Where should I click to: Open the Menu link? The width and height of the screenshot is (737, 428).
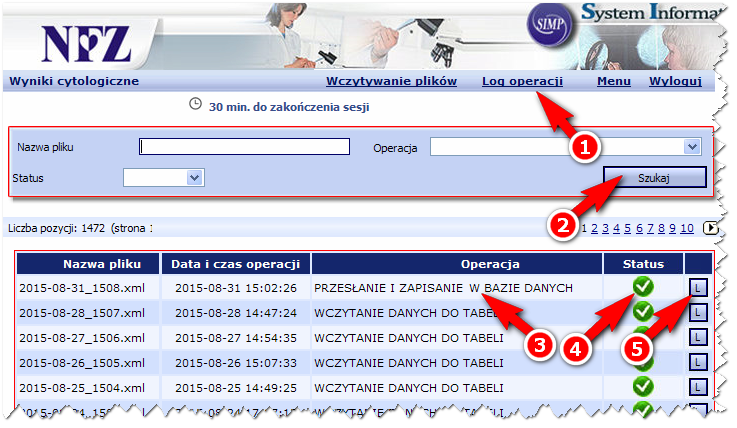[613, 81]
